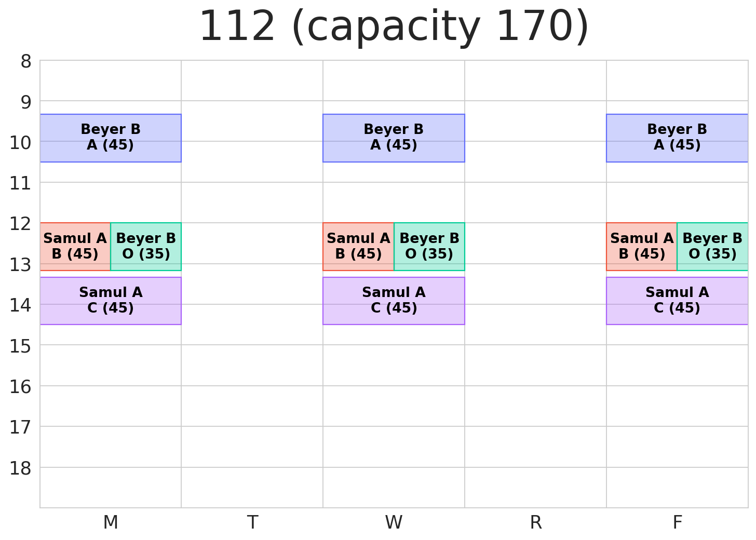Click the 8 hour label

click(x=26, y=62)
